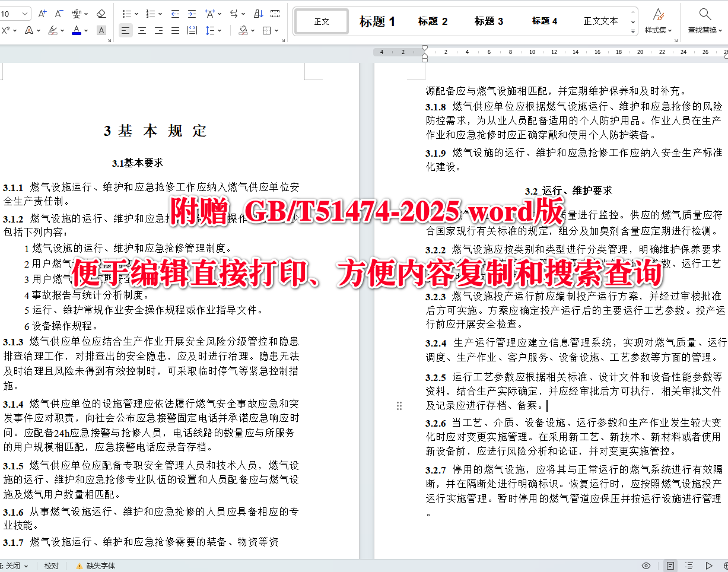Viewport: 728px width, 572px height.
Task: Open the font size dropdown
Action: [25, 13]
